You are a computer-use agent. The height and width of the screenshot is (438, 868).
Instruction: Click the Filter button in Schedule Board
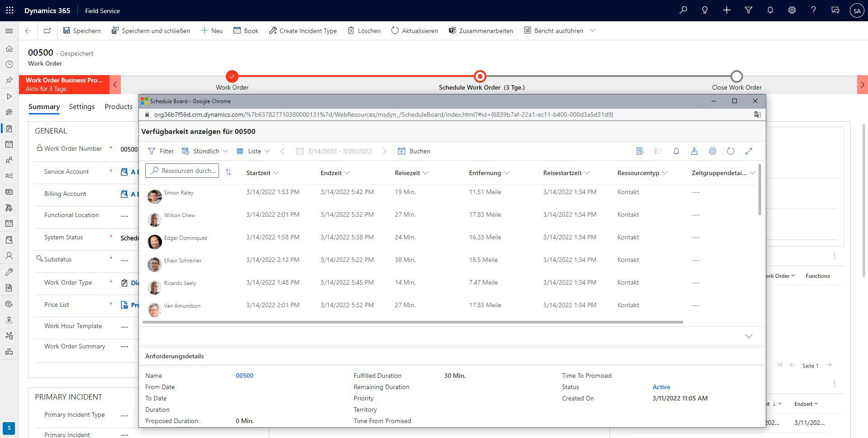click(161, 151)
